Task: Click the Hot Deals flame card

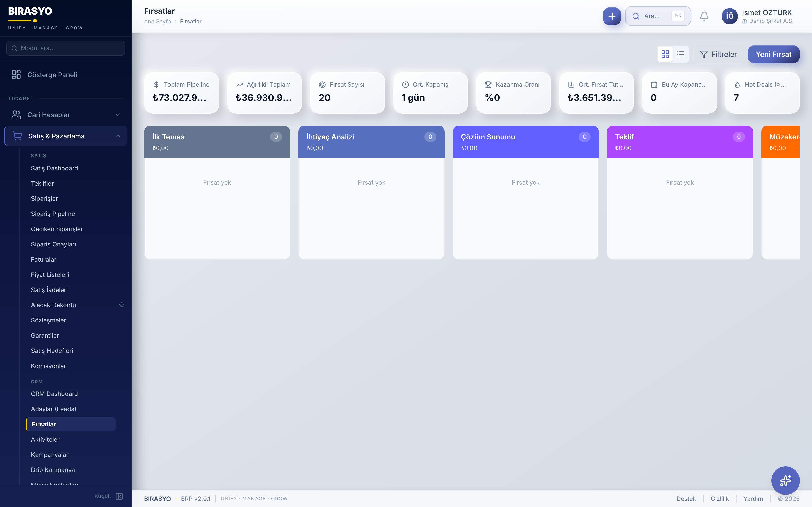Action: click(762, 93)
